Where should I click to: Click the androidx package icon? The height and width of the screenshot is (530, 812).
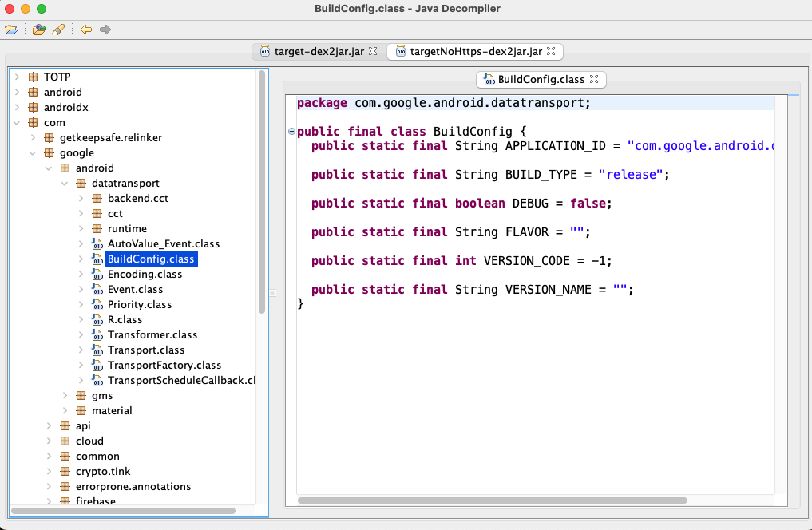(x=34, y=107)
